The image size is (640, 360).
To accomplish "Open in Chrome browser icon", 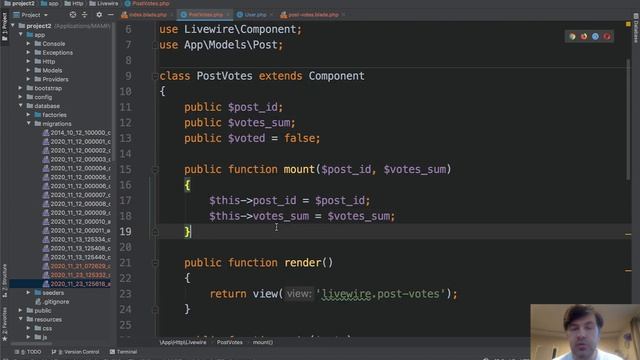I will pyautogui.click(x=572, y=37).
